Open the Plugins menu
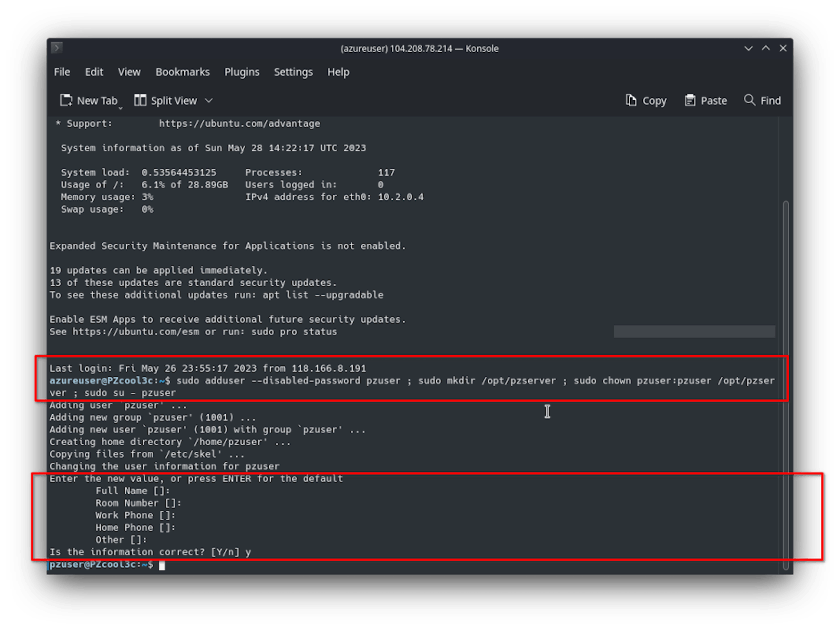This screenshot has height=630, width=840. (241, 72)
